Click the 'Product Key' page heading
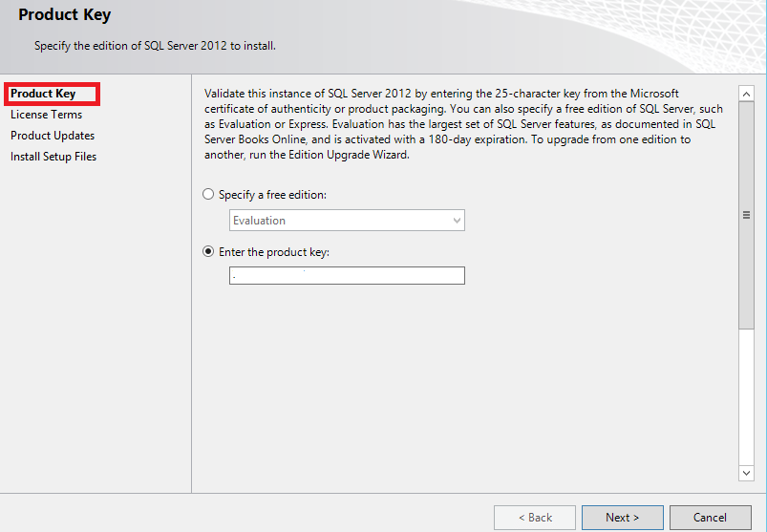Image resolution: width=767 pixels, height=532 pixels. tap(64, 15)
